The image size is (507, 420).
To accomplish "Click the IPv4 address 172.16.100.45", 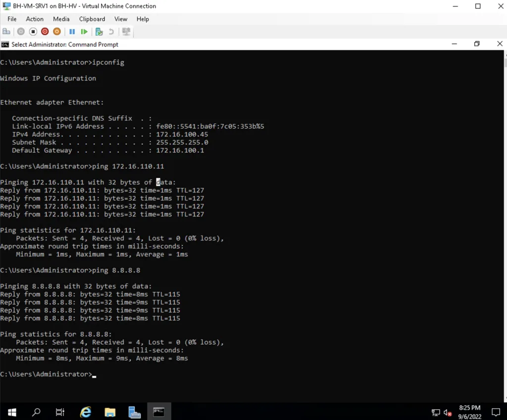I will pos(182,135).
